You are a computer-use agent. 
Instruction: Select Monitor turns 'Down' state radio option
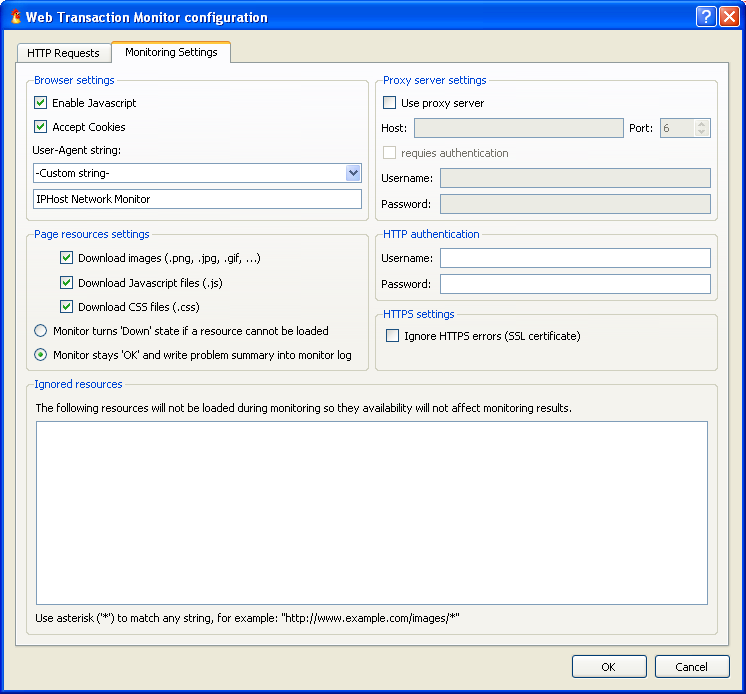tap(41, 331)
